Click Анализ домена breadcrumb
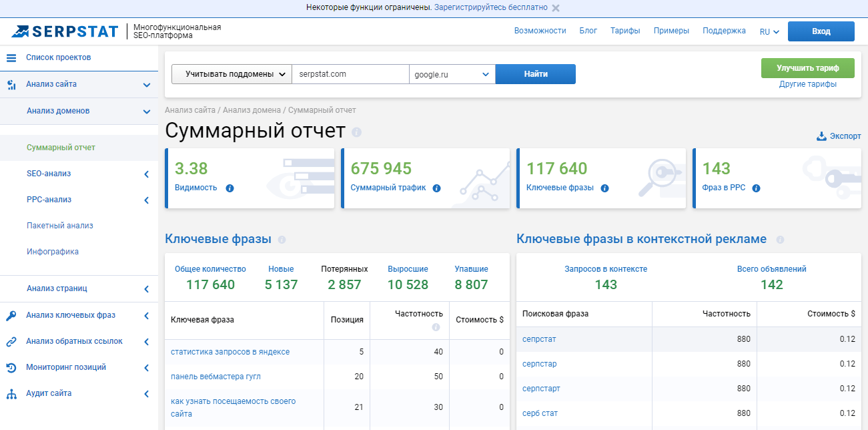Screen dimensions: 868x430 (252, 110)
